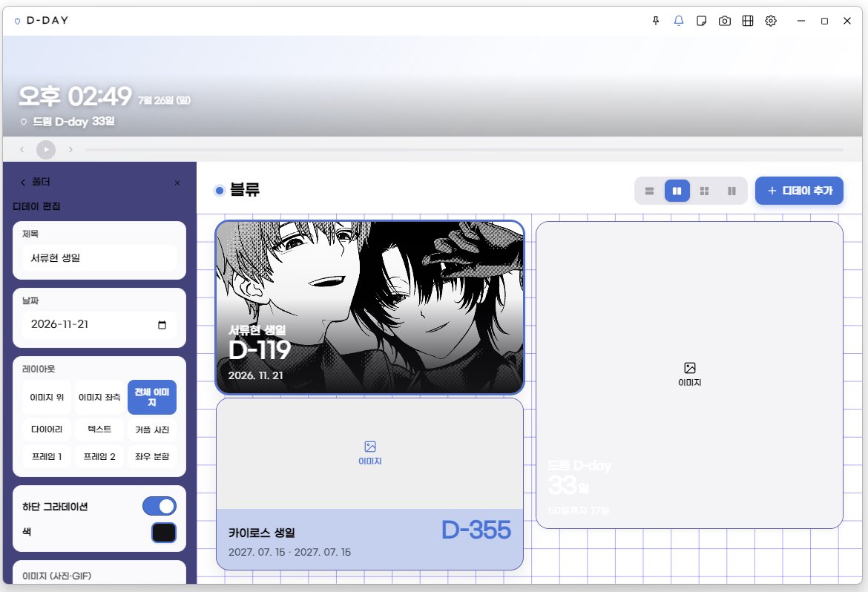Image resolution: width=868 pixels, height=592 pixels.
Task: Select 이미지 좌측 layout
Action: tap(99, 397)
